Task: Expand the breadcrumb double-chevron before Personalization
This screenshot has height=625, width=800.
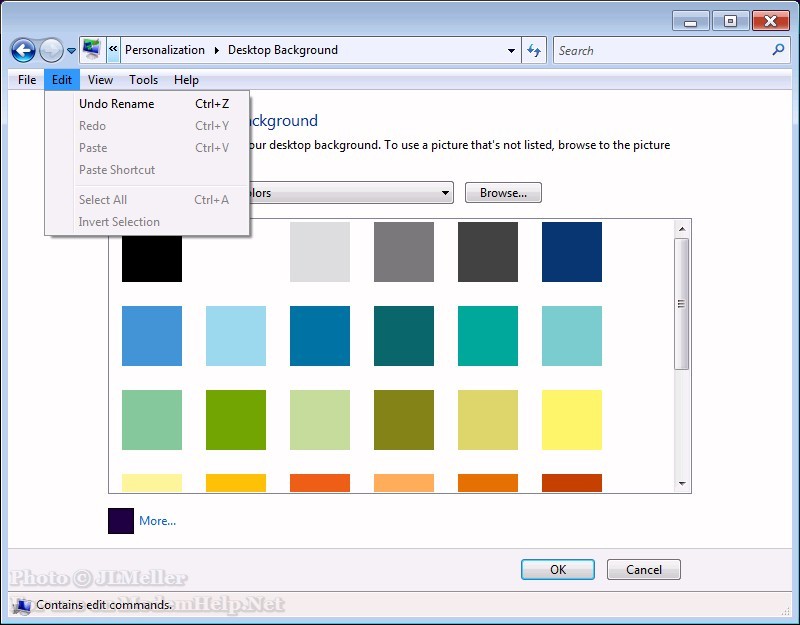Action: click(x=113, y=49)
